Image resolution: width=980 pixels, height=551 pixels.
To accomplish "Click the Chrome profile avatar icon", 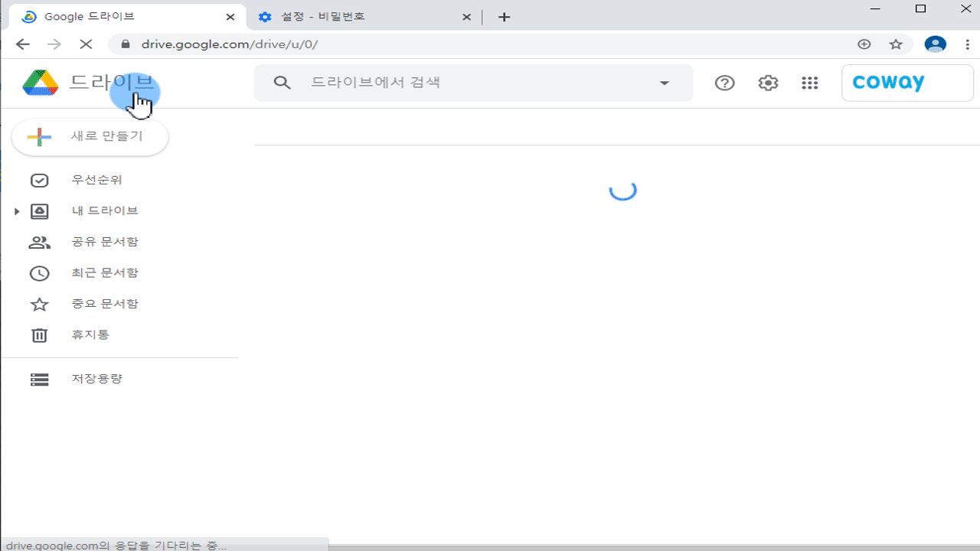I will [936, 44].
